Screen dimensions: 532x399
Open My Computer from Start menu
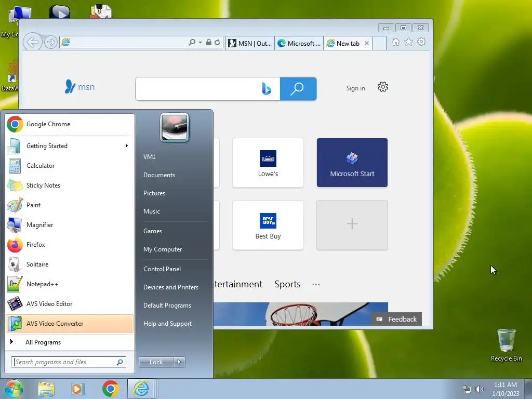click(163, 249)
